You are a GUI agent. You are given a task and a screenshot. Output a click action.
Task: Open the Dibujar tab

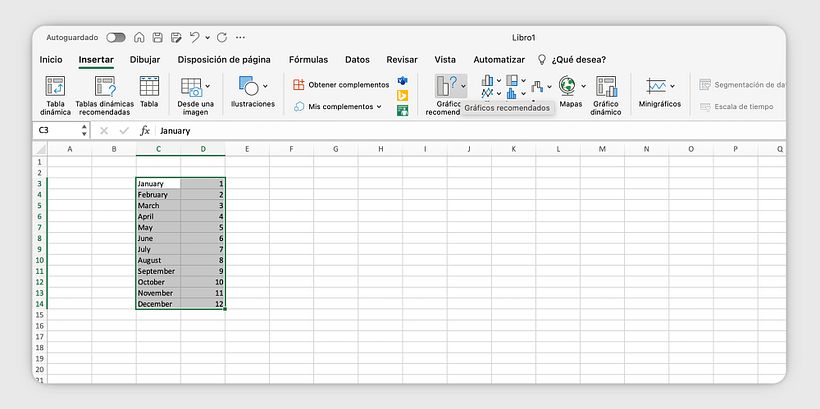click(145, 60)
